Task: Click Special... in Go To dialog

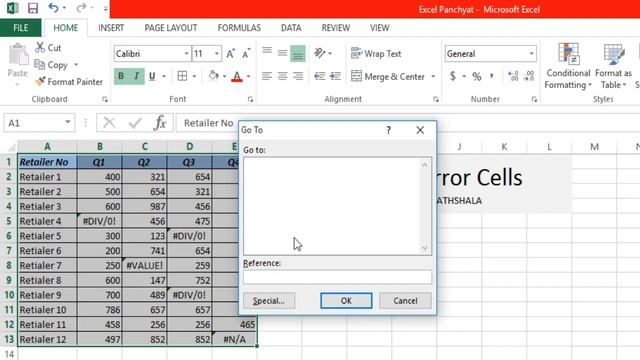Action: [269, 301]
